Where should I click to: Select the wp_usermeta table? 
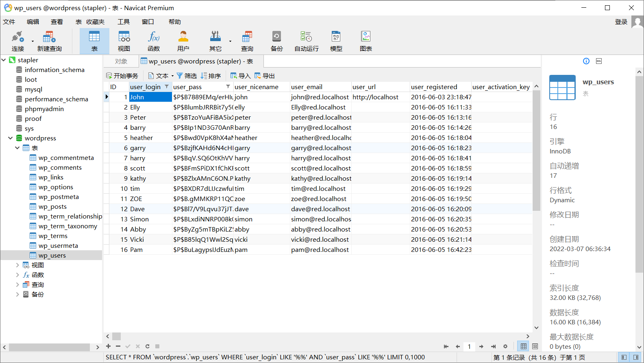pos(58,245)
